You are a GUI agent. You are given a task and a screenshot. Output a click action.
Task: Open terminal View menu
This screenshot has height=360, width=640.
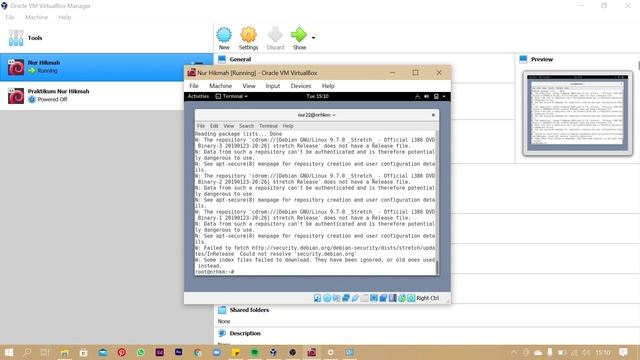pos(229,126)
